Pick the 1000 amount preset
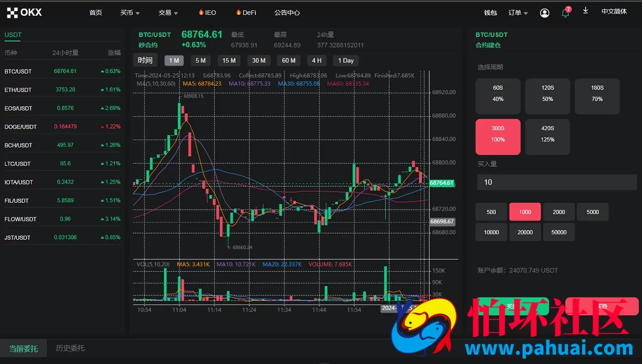 pyautogui.click(x=525, y=212)
